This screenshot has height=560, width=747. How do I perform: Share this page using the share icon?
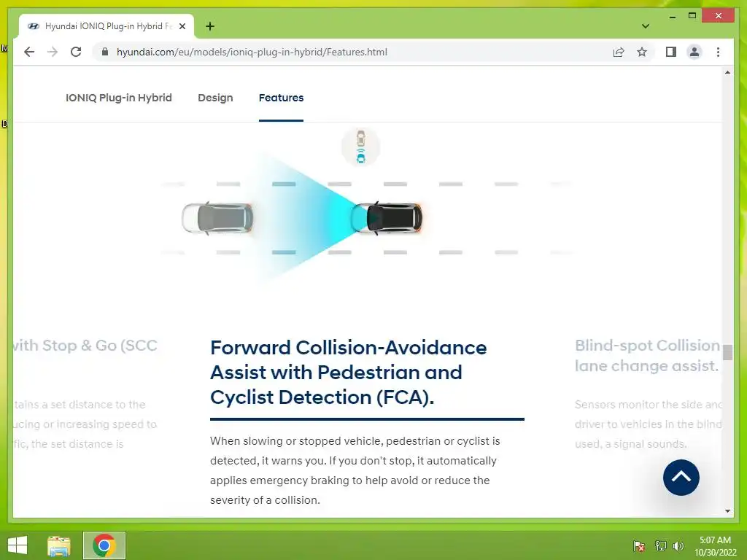coord(619,52)
